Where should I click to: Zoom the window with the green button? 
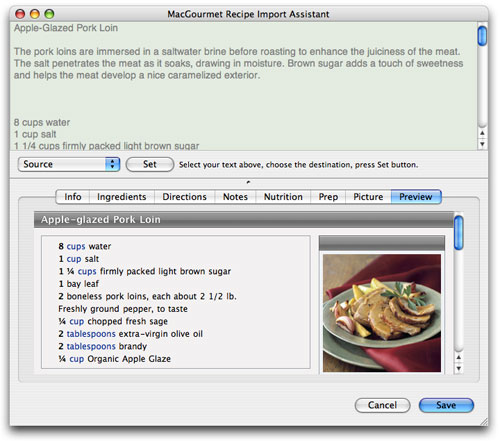tap(49, 14)
